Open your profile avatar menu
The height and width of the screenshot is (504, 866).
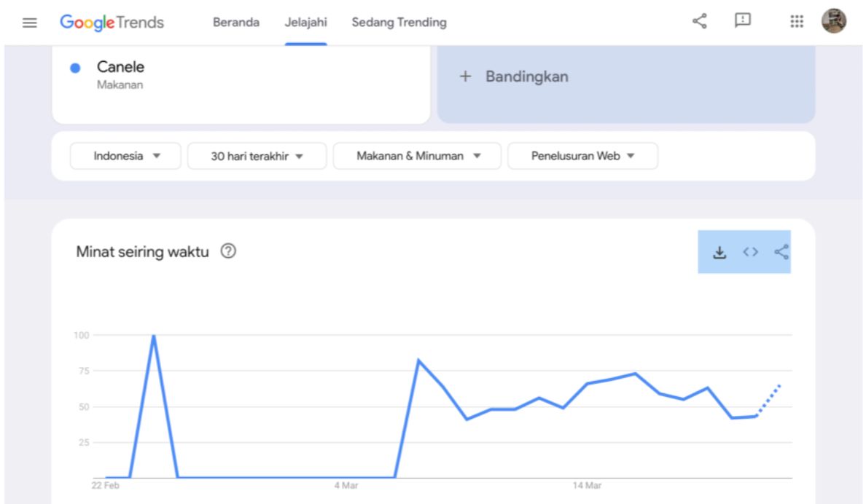click(833, 20)
